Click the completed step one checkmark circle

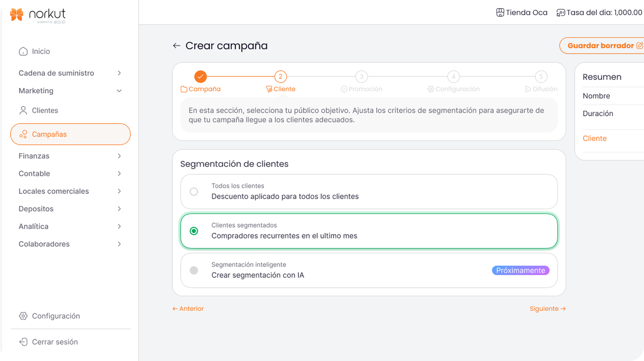pyautogui.click(x=200, y=77)
